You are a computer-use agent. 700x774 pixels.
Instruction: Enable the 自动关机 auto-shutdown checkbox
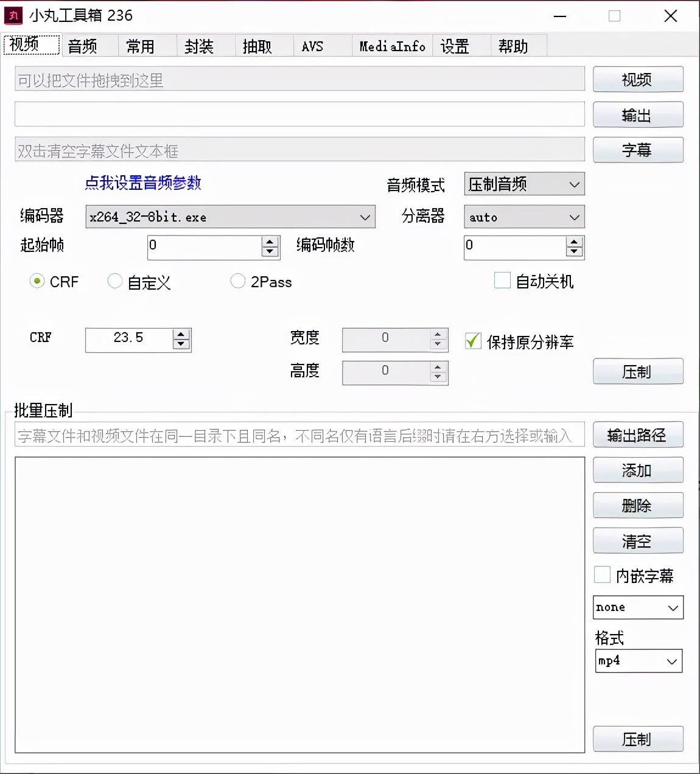click(502, 281)
